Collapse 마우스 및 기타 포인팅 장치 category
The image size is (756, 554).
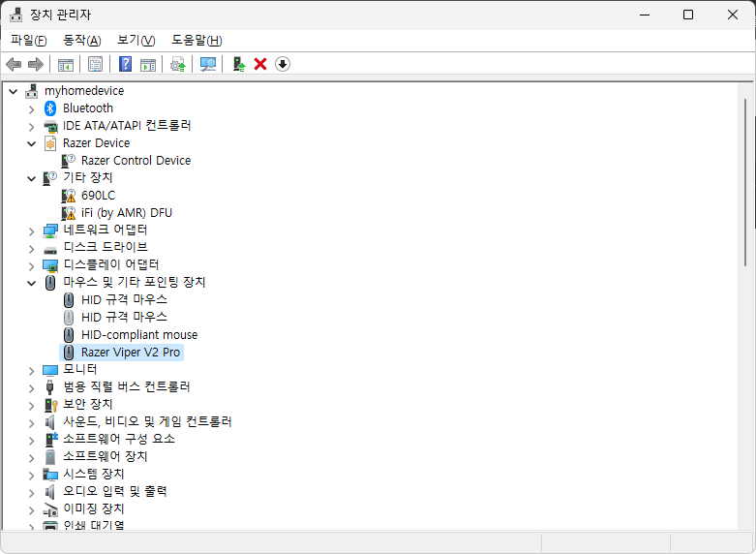[x=32, y=283]
